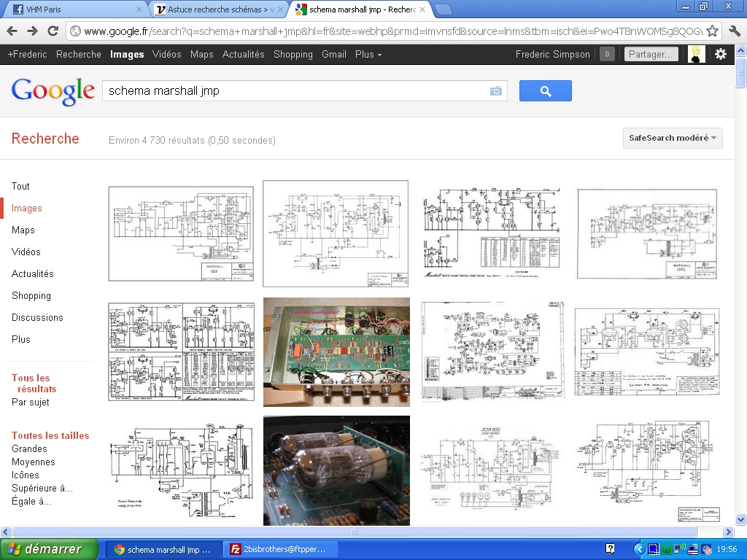Click the taskbar help question mark icon
Image resolution: width=747 pixels, height=560 pixels.
(610, 549)
